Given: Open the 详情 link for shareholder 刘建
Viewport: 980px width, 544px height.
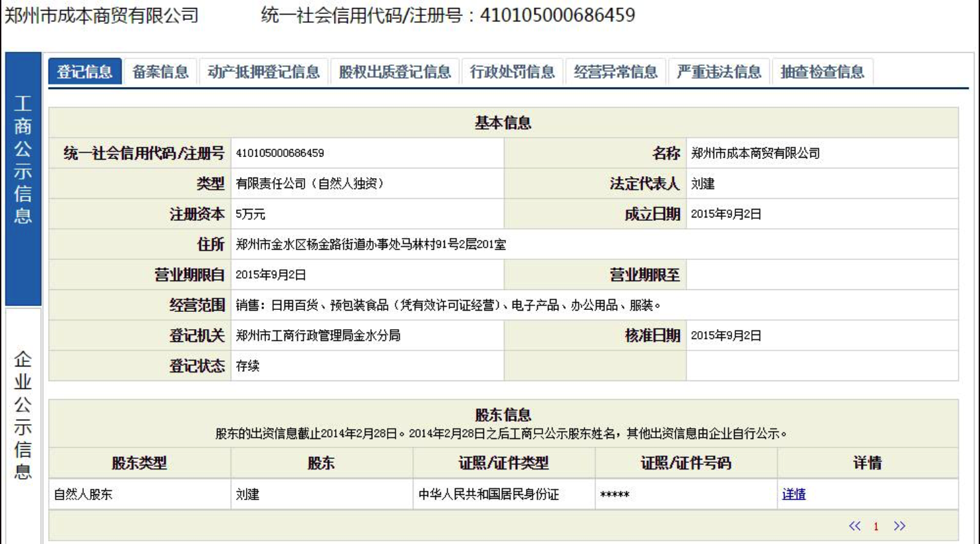Looking at the screenshot, I should (x=794, y=494).
